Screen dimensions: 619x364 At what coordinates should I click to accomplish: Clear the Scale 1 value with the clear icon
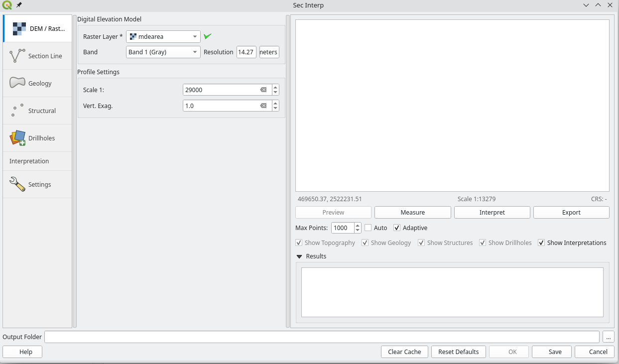[263, 90]
